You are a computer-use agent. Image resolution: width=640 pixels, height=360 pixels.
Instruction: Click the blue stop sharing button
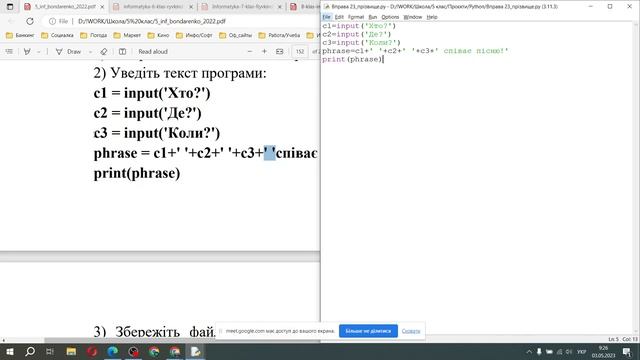tap(368, 331)
